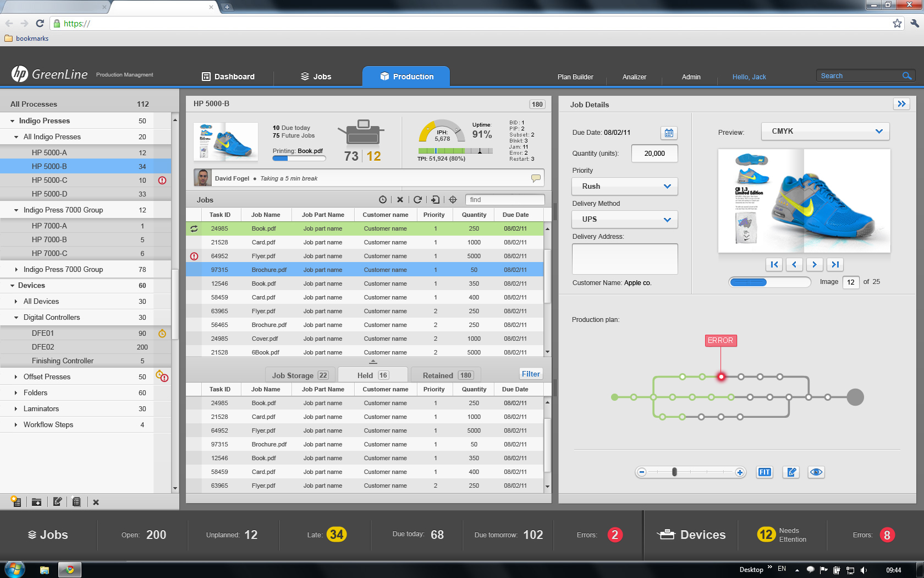Click the crosshair target icon in Jobs toolbar
The width and height of the screenshot is (924, 578).
tap(453, 200)
